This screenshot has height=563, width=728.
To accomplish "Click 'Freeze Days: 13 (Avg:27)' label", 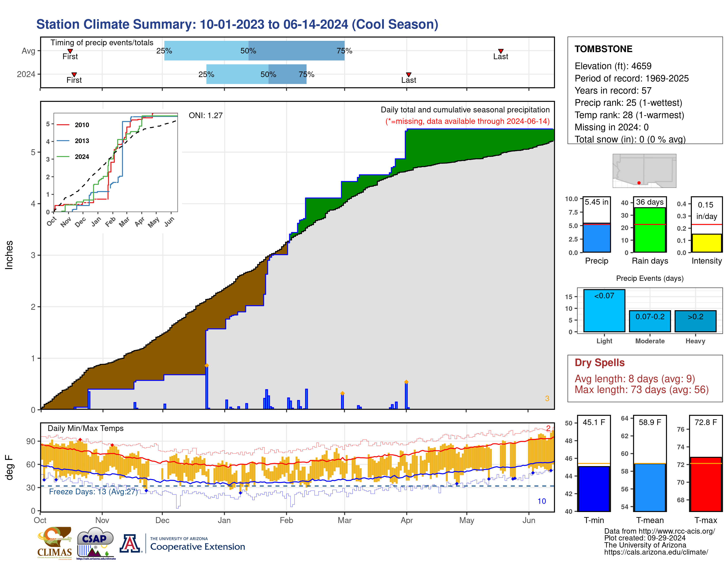I will (93, 492).
